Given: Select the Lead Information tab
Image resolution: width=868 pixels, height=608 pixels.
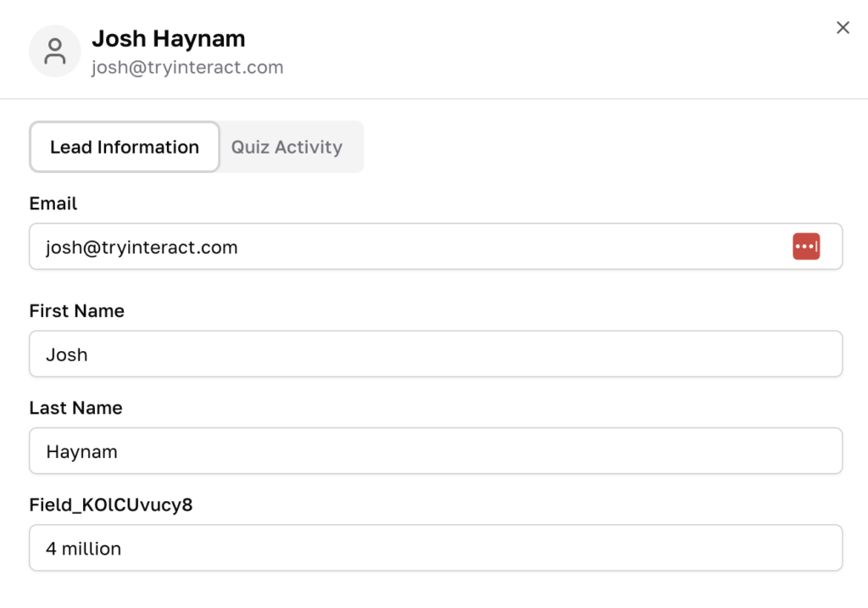Looking at the screenshot, I should coord(125,148).
